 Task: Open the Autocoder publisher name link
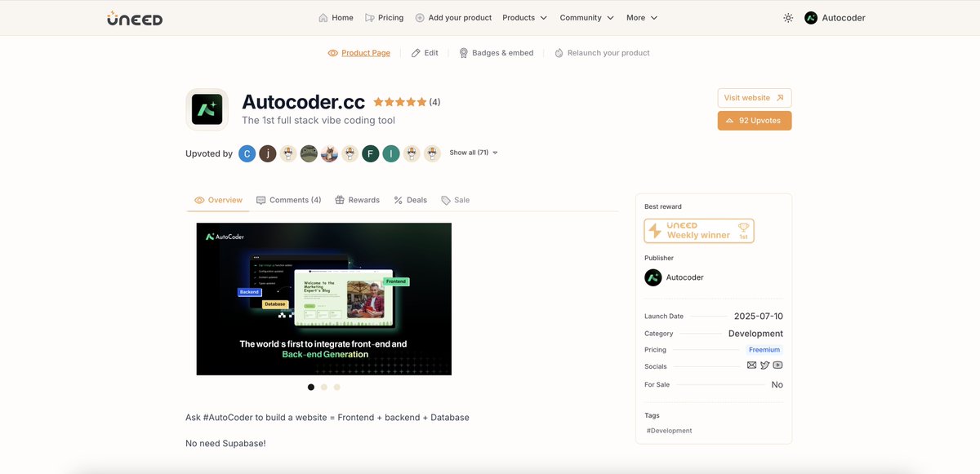tap(684, 277)
